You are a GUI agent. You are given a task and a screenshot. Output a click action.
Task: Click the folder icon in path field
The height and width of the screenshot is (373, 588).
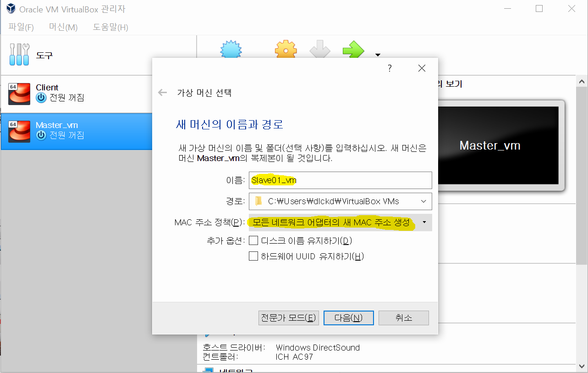pyautogui.click(x=259, y=201)
